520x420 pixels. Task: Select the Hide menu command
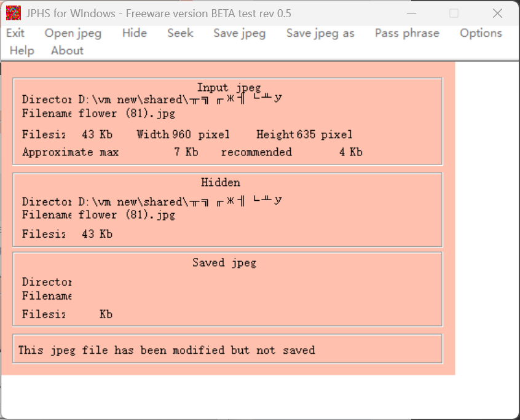click(134, 33)
